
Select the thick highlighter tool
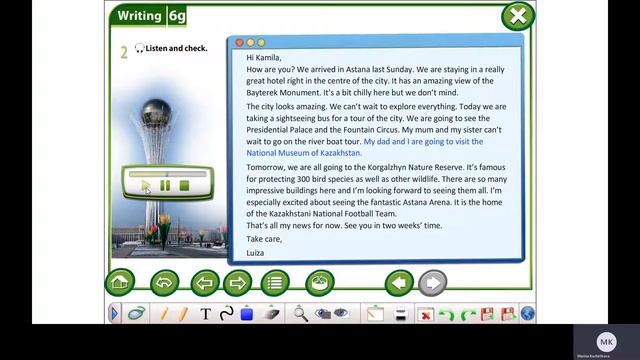click(x=183, y=313)
